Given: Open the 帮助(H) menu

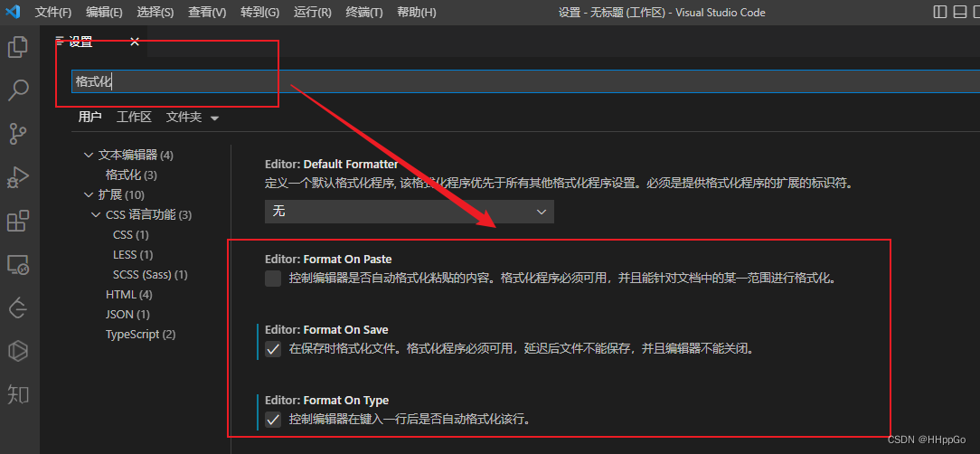Looking at the screenshot, I should click(x=417, y=13).
